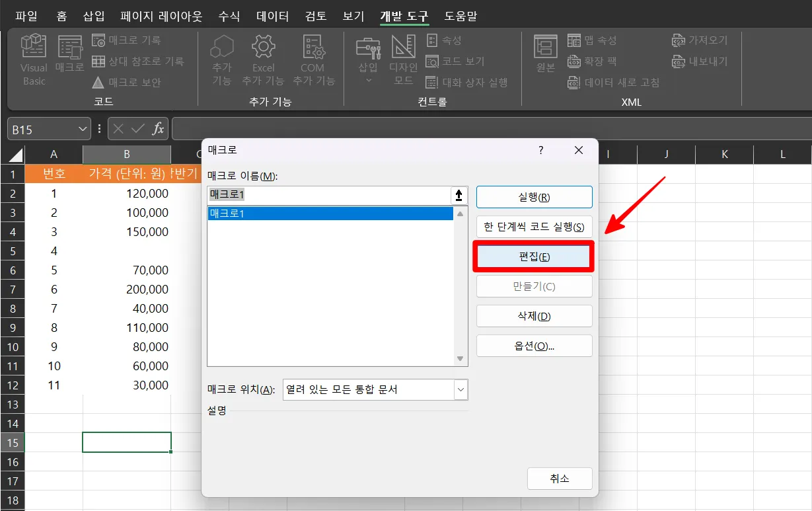Viewport: 812px width, 511px height.
Task: Click 실행 to run the macro
Action: pyautogui.click(x=533, y=196)
